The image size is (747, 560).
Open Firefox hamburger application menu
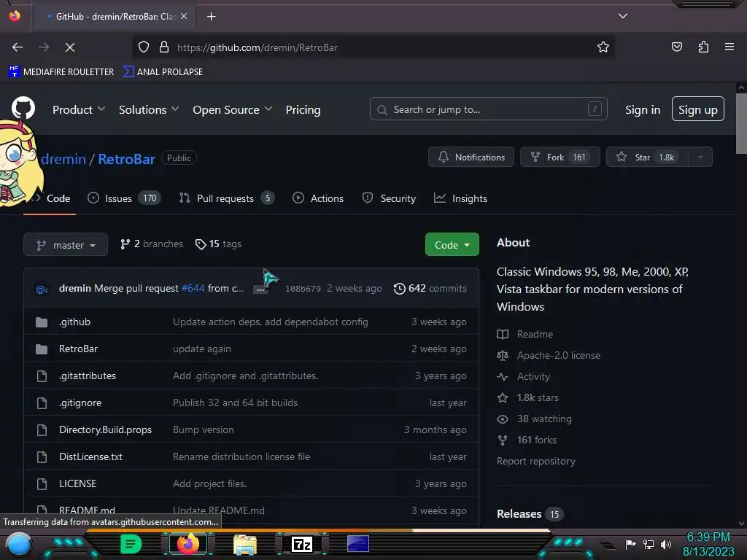tap(729, 47)
